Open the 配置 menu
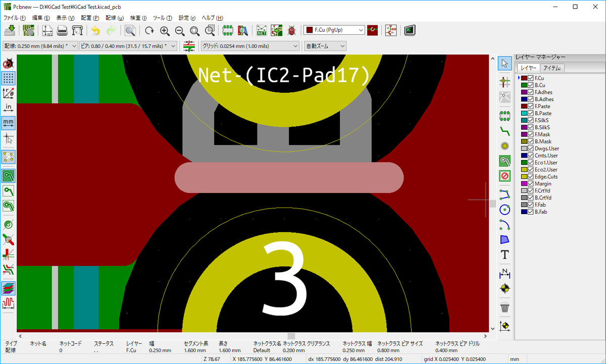This screenshot has width=606, height=364. (90, 18)
